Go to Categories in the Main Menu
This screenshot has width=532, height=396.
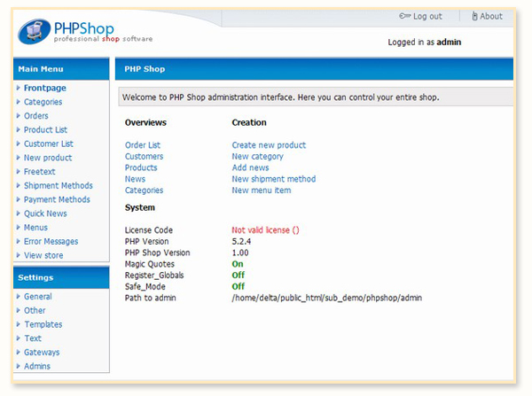[x=43, y=102]
